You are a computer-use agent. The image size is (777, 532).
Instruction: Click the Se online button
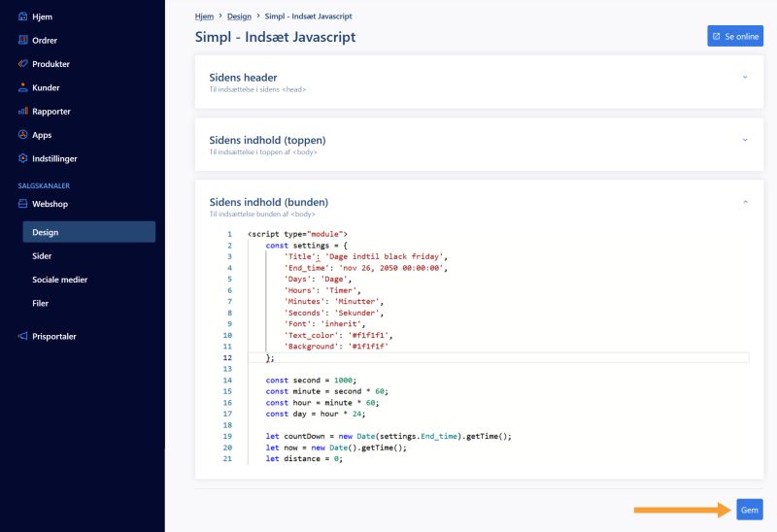tap(735, 36)
